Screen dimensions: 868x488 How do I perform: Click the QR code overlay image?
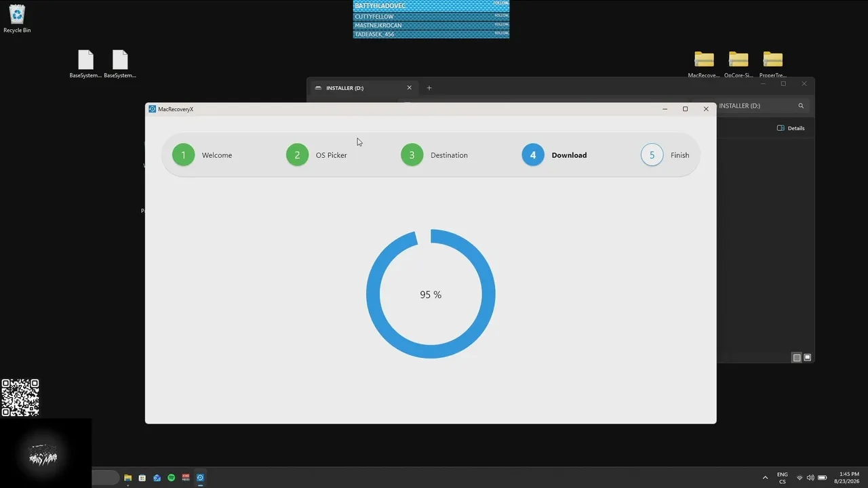point(20,398)
